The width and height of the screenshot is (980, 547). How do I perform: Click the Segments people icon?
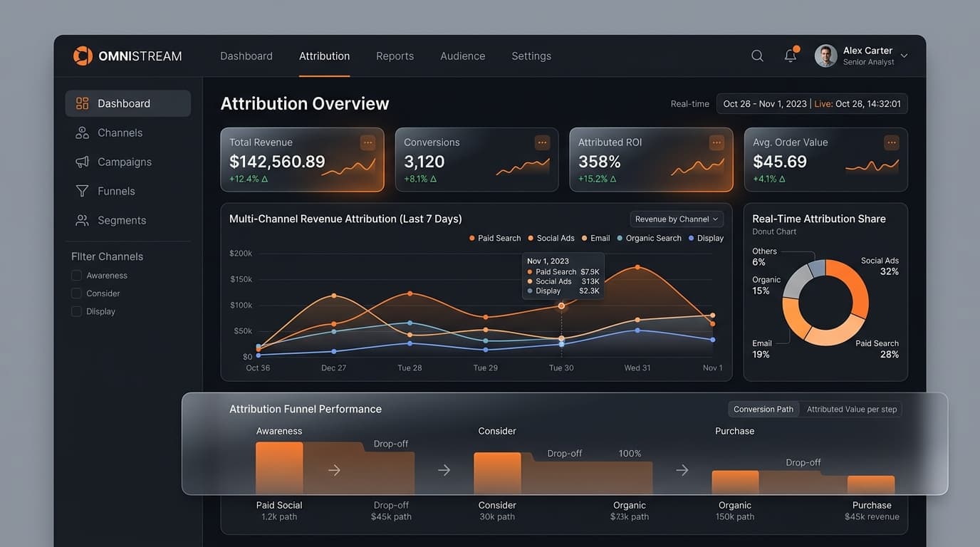pyautogui.click(x=83, y=220)
